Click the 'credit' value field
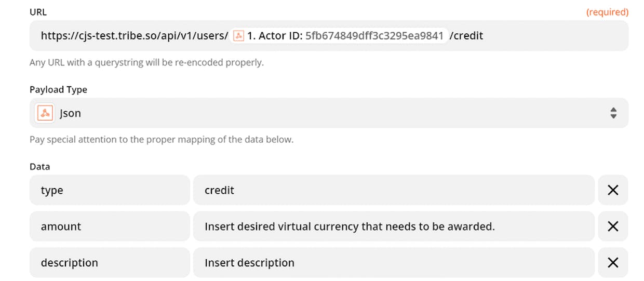The height and width of the screenshot is (281, 644). click(394, 190)
